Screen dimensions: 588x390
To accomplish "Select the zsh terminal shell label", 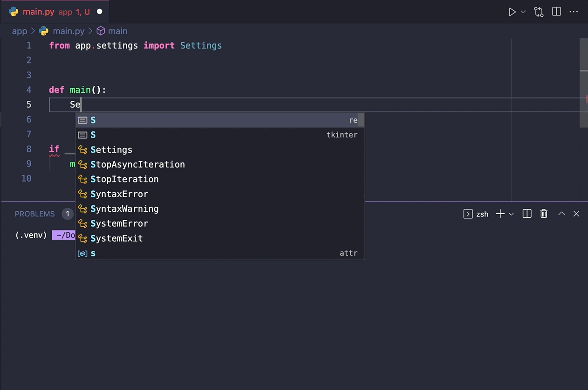I will point(482,214).
